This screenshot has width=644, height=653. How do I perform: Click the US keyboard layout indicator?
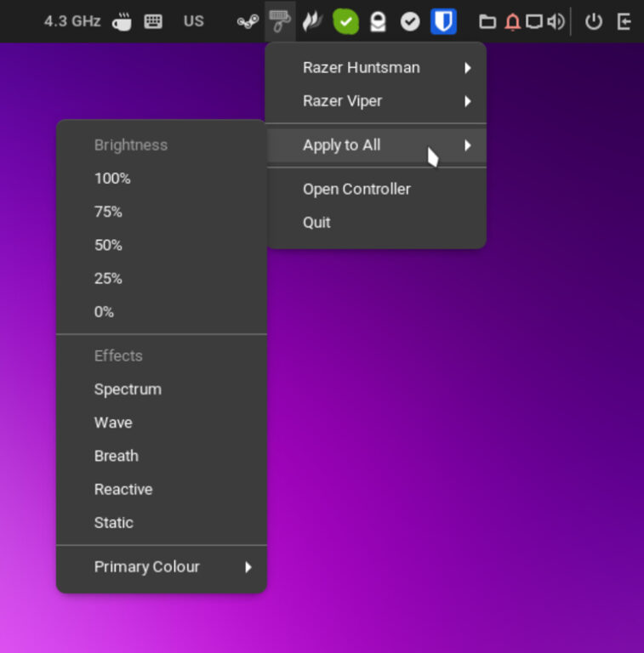tap(194, 21)
